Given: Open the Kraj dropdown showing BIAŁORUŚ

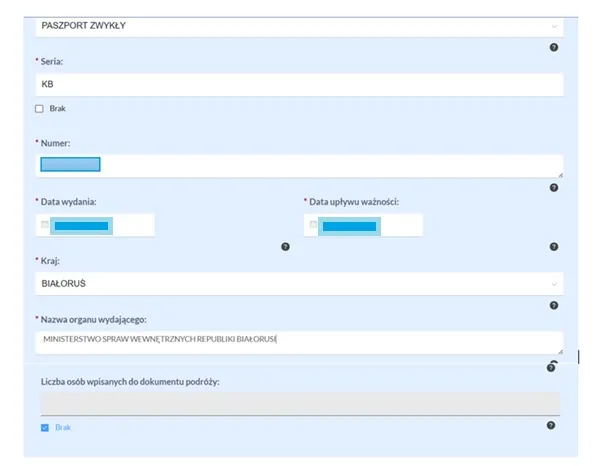Looking at the screenshot, I should click(x=299, y=283).
